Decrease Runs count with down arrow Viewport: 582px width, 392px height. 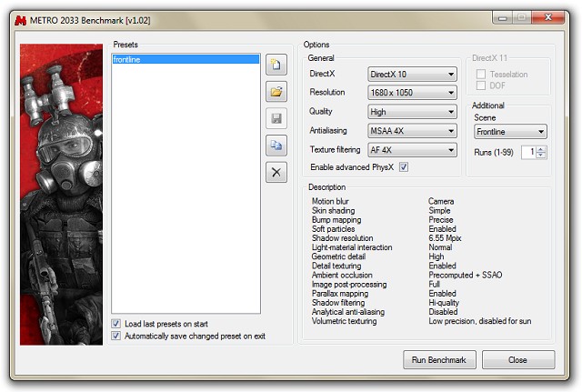point(541,156)
